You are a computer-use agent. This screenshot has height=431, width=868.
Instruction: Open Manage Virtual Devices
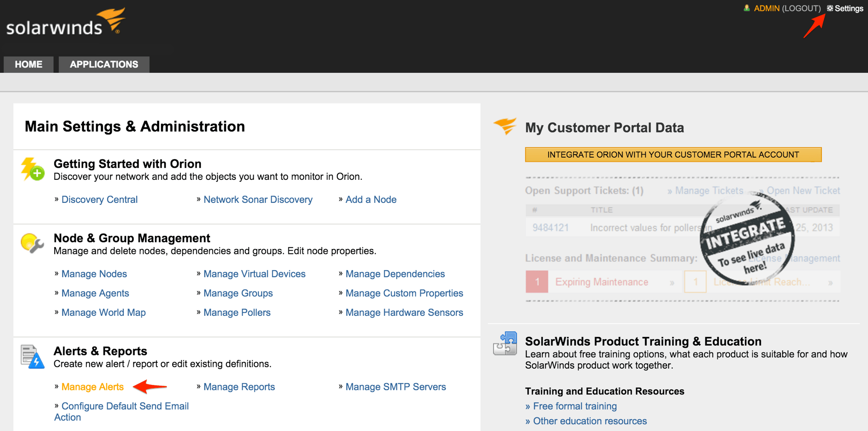[x=255, y=274]
